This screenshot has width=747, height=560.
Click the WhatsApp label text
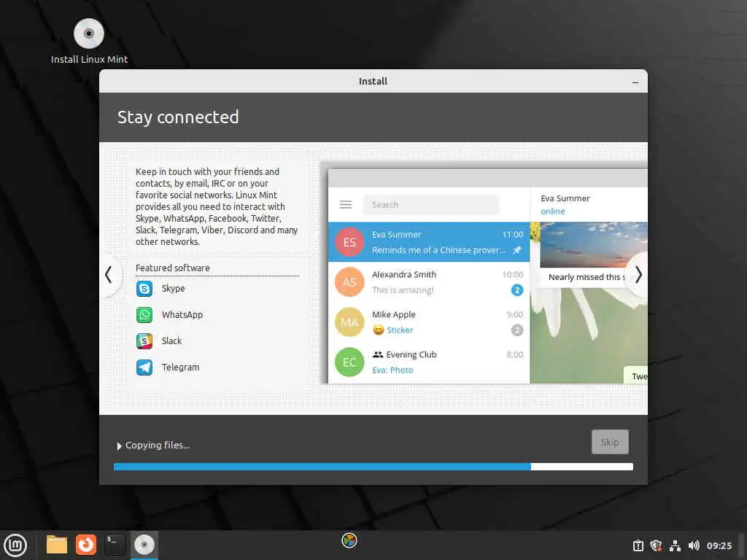pyautogui.click(x=182, y=315)
